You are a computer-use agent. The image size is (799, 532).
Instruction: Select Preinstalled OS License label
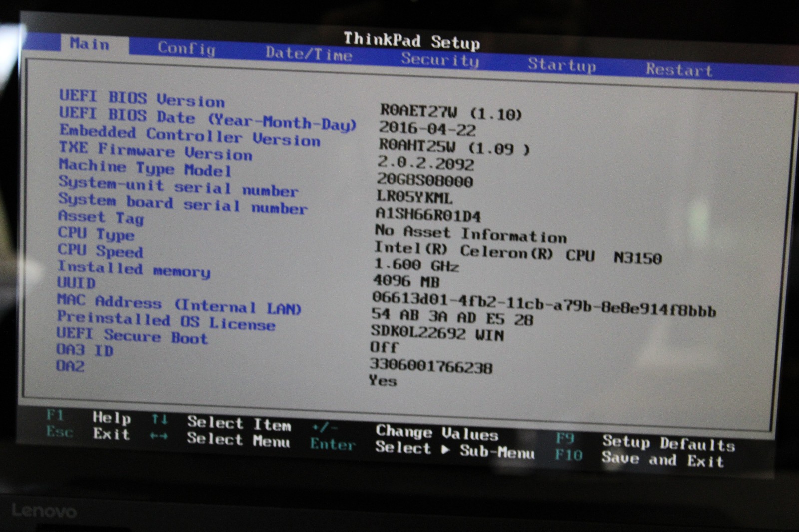(166, 321)
